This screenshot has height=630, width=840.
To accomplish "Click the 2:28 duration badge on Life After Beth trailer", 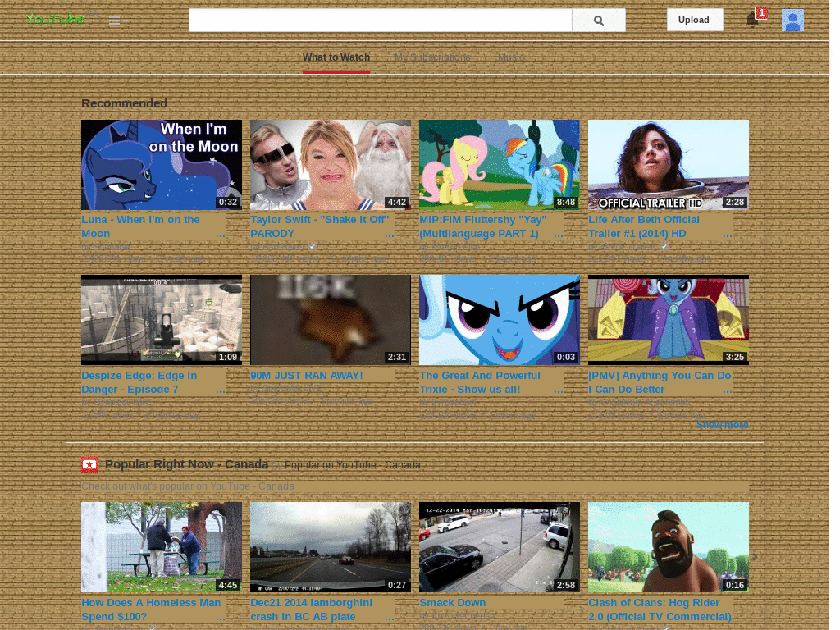I will (735, 202).
